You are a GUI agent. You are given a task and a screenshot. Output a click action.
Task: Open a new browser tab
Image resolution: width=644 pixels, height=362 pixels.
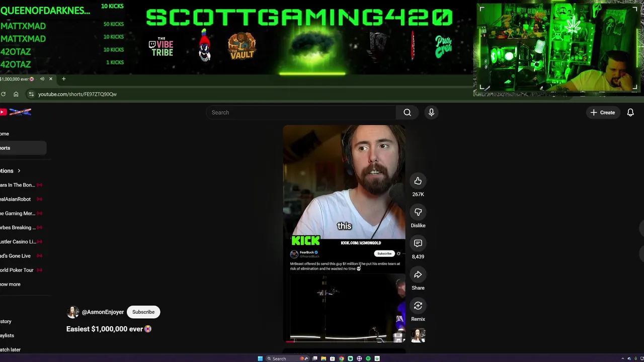click(x=63, y=79)
